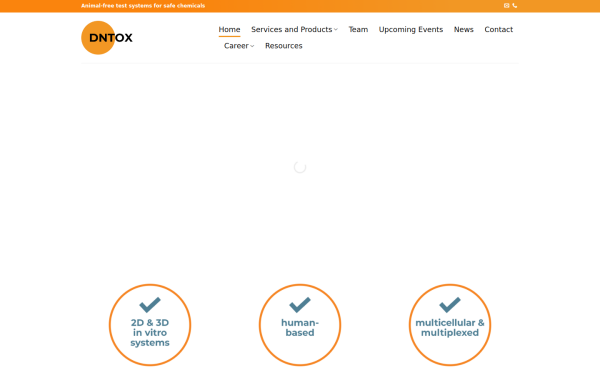Click the human-based circle
Image resolution: width=600 pixels, height=375 pixels.
[300, 325]
